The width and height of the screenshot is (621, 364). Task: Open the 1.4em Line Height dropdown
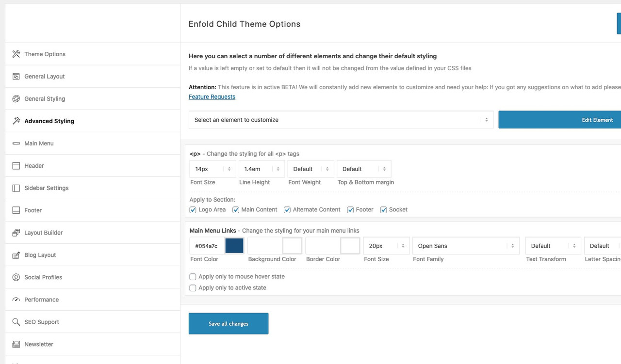coord(261,169)
